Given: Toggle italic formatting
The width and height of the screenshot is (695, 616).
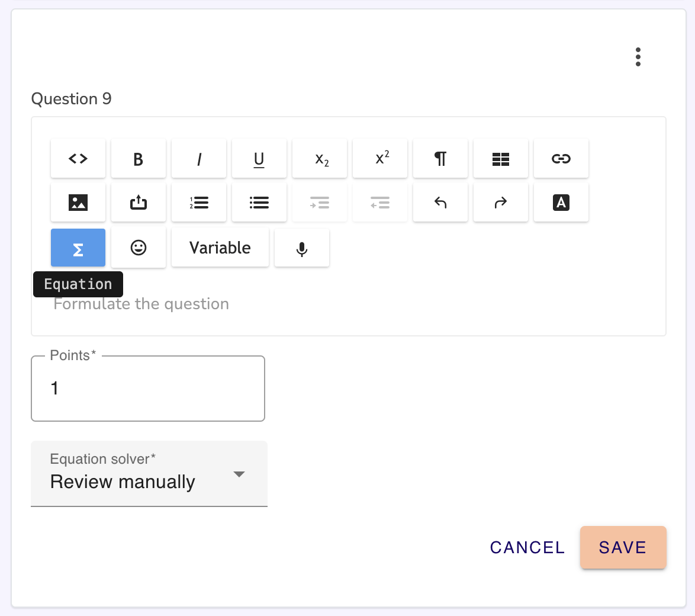Looking at the screenshot, I should pos(199,158).
